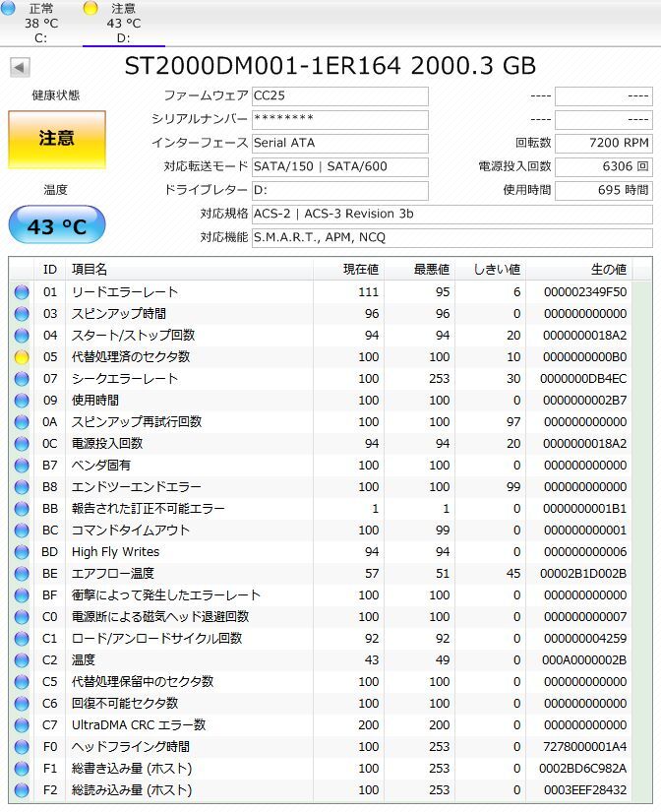Click the しきい値 column header
The height and width of the screenshot is (812, 661).
click(x=490, y=270)
